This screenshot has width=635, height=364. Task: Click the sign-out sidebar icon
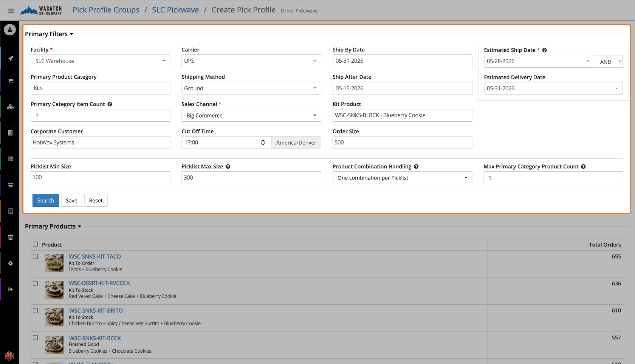coord(11,289)
